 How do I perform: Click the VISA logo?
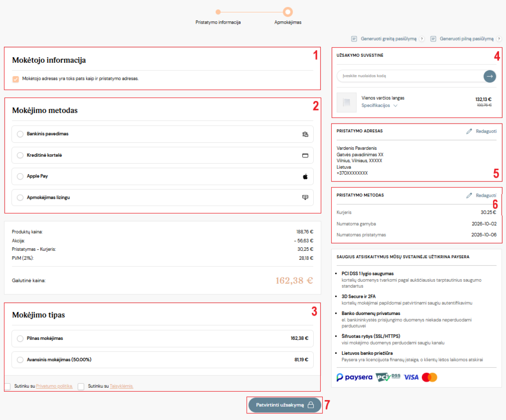411,377
